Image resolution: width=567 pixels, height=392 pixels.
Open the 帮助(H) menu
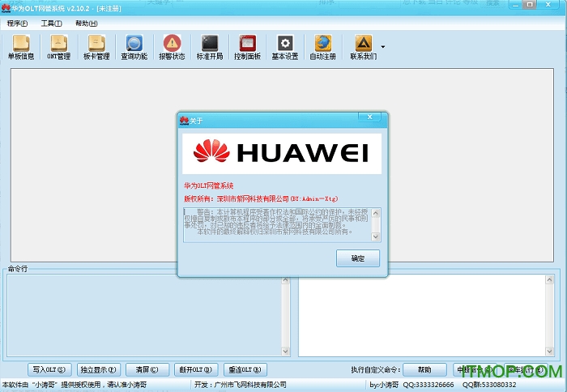point(86,23)
